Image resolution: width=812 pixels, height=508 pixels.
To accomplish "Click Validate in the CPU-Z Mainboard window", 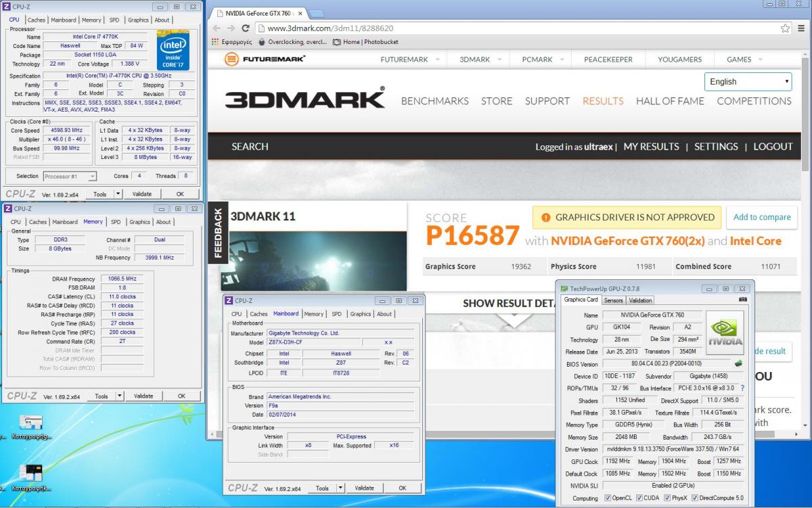I will tap(364, 488).
